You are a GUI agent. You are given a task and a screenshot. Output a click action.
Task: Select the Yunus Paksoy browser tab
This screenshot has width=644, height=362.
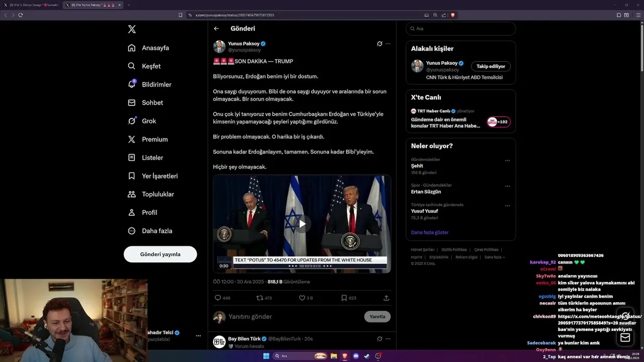[93, 5]
